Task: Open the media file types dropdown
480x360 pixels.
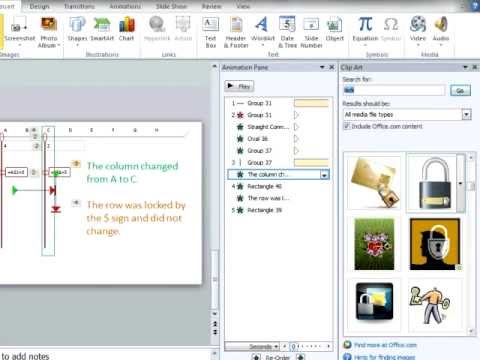Action: click(466, 115)
